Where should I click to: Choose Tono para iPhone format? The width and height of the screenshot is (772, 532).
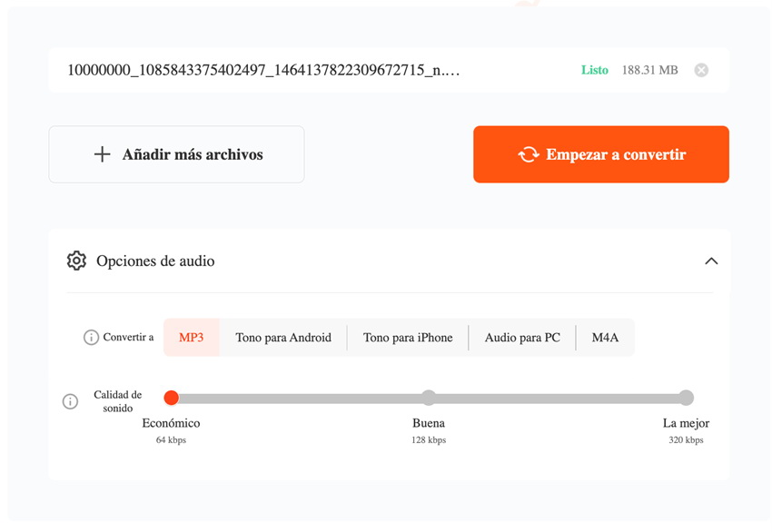coord(408,338)
